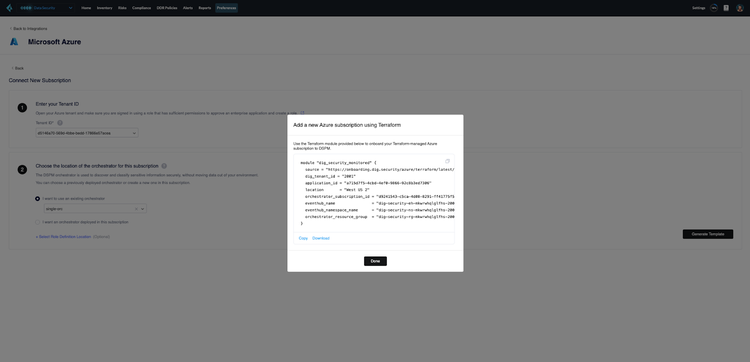Click the 'Microsoft Azure' page title
The image size is (750, 362).
pos(55,42)
